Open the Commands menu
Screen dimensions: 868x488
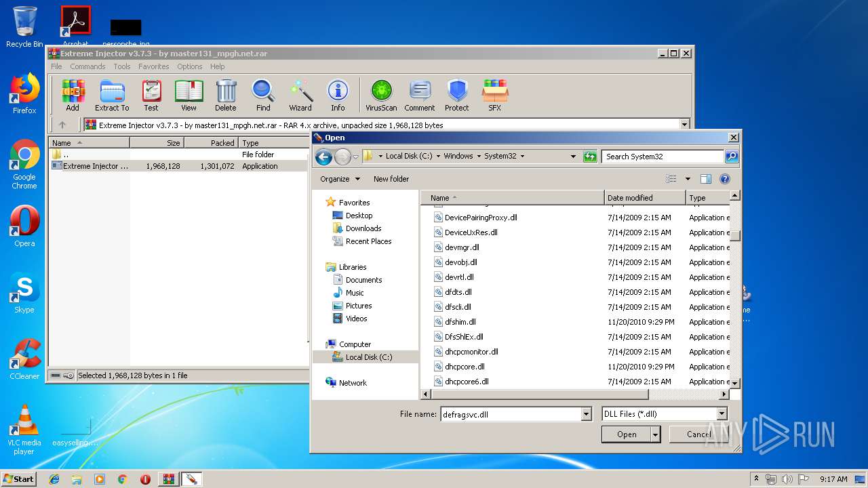coord(87,66)
